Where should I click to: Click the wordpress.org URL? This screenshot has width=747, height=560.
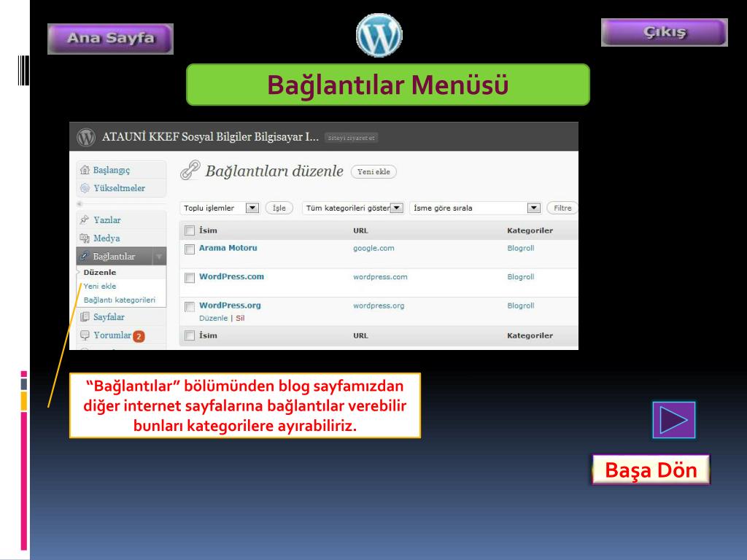[379, 306]
